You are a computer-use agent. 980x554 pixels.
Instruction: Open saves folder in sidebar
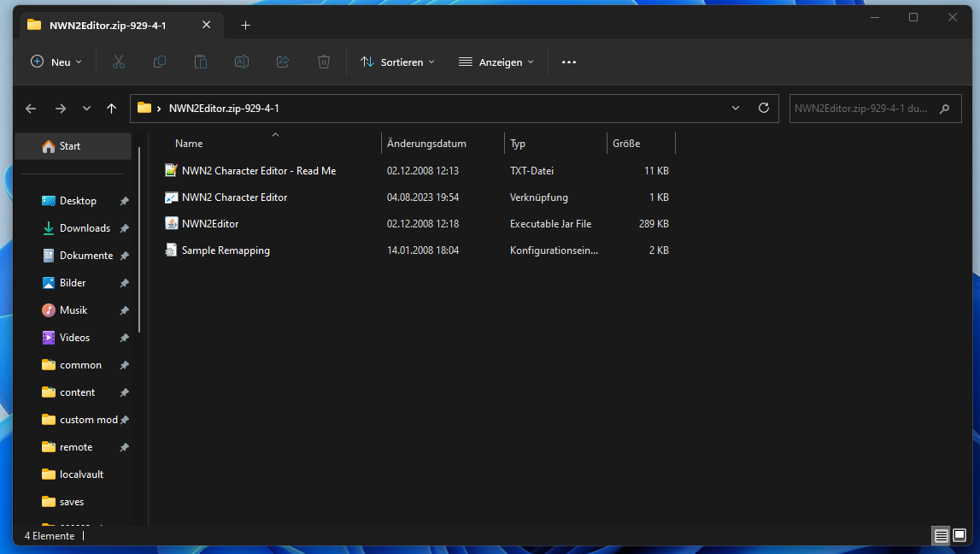[71, 502]
